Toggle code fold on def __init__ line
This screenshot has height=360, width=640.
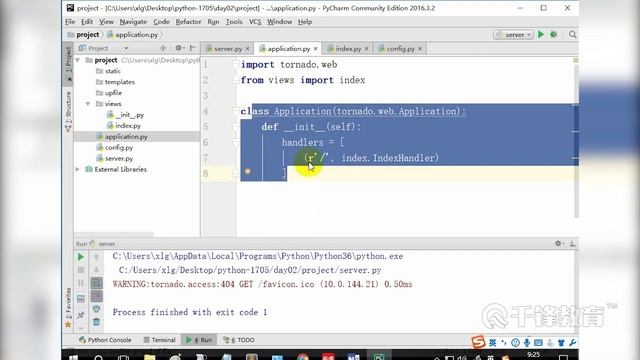(x=236, y=127)
